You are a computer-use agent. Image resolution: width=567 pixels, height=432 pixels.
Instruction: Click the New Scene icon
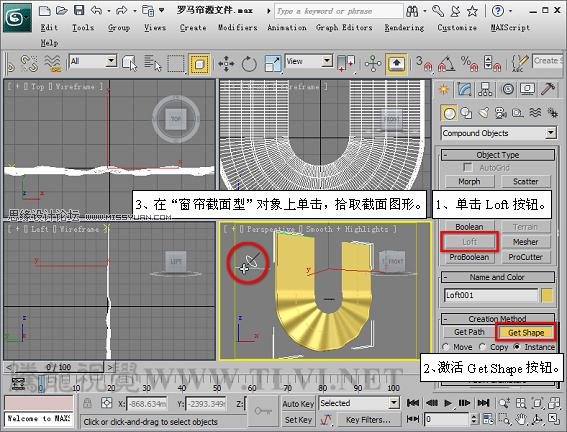tap(44, 10)
